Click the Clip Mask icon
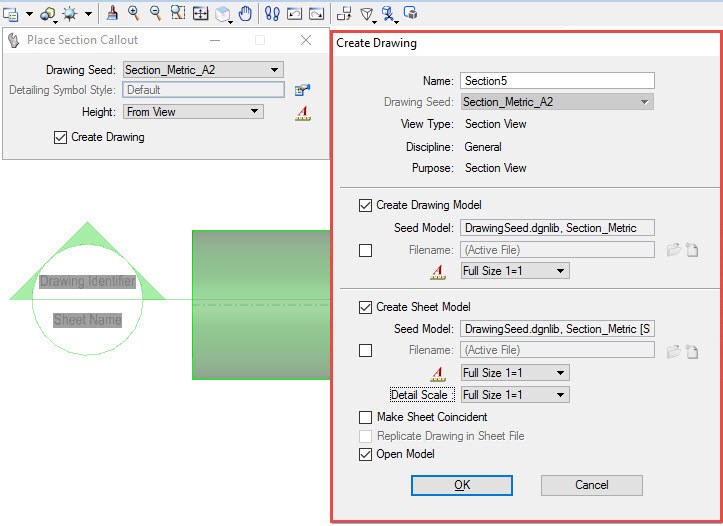 pyautogui.click(x=410, y=13)
